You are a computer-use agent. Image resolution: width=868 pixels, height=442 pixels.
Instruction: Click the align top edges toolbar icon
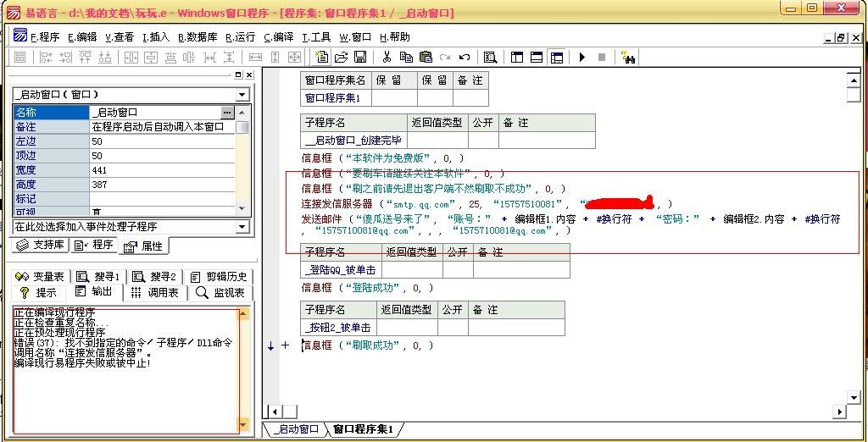click(x=86, y=57)
